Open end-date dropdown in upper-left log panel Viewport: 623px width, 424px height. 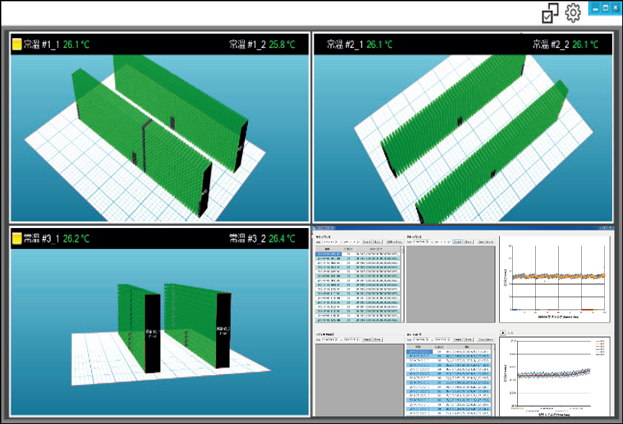click(x=351, y=242)
